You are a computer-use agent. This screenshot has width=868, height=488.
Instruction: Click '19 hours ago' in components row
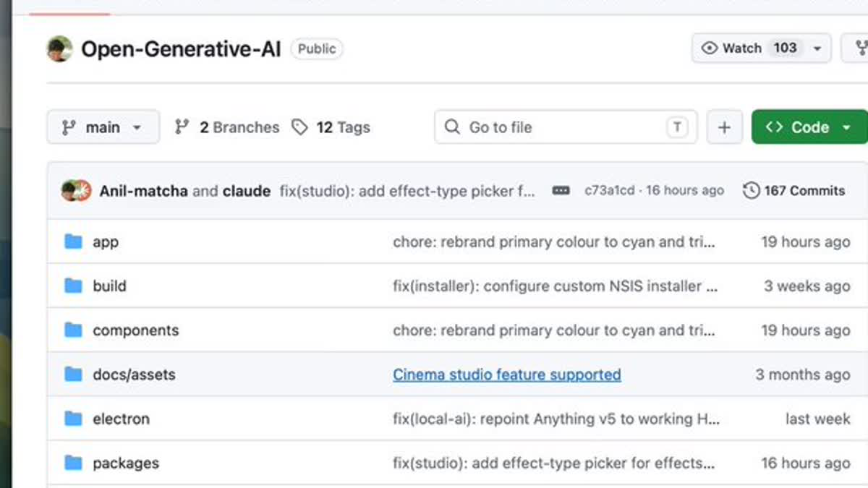coord(805,330)
